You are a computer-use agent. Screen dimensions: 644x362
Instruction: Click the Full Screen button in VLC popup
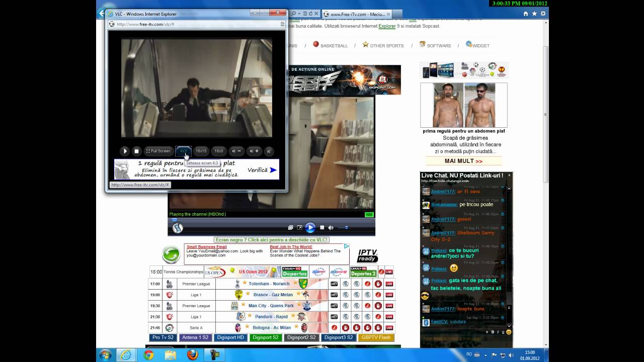(x=158, y=151)
